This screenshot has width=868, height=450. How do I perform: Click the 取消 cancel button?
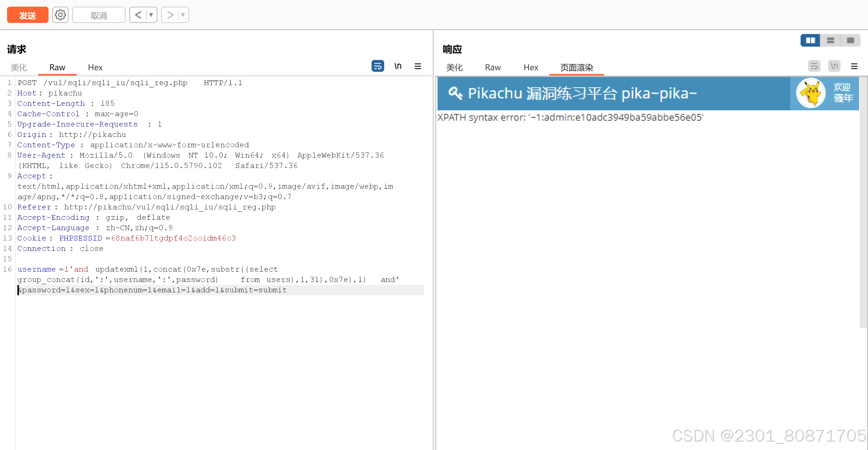pyautogui.click(x=99, y=15)
